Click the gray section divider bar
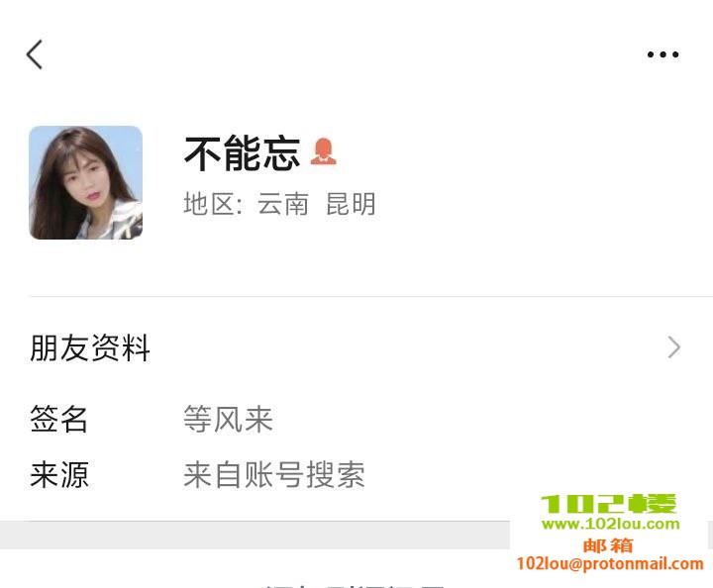This screenshot has height=588, width=713. (x=255, y=535)
